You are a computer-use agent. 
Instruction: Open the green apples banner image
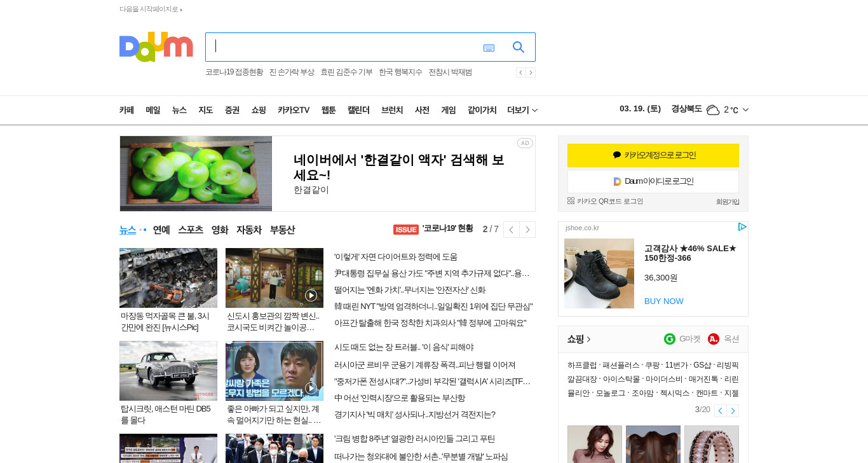click(x=196, y=174)
